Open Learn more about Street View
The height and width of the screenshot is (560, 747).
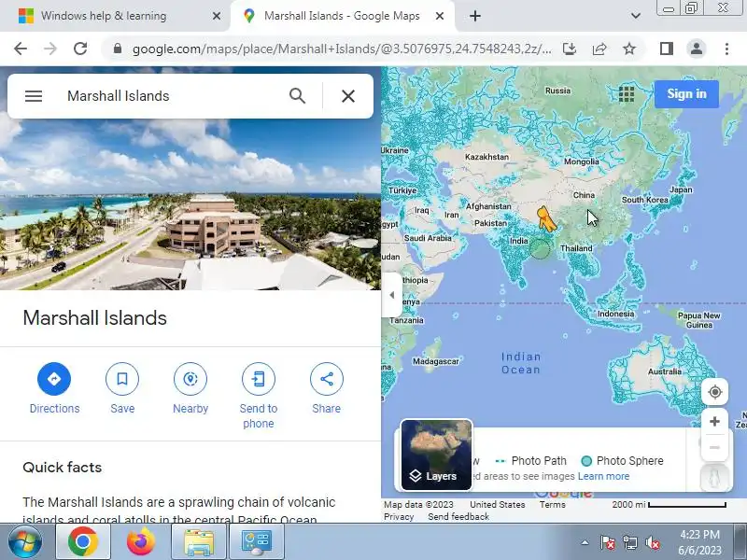[603, 476]
